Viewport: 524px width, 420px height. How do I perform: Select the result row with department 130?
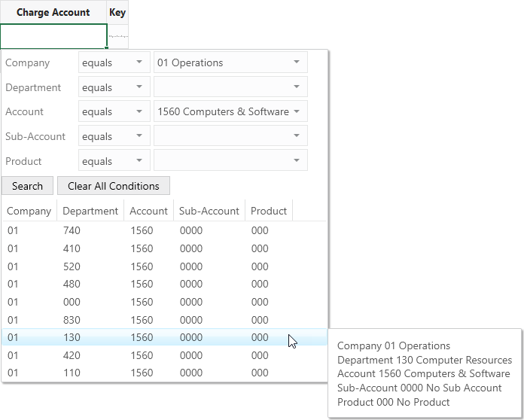pos(164,337)
